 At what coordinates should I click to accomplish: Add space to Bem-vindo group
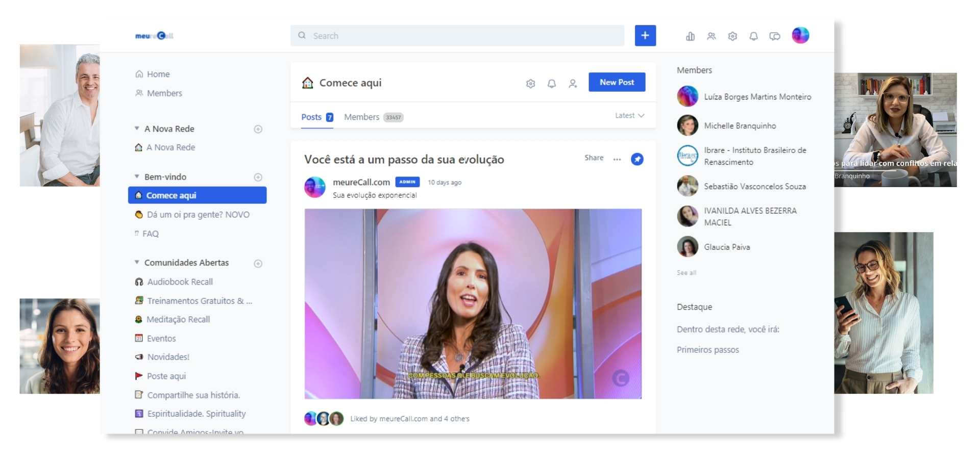(258, 177)
